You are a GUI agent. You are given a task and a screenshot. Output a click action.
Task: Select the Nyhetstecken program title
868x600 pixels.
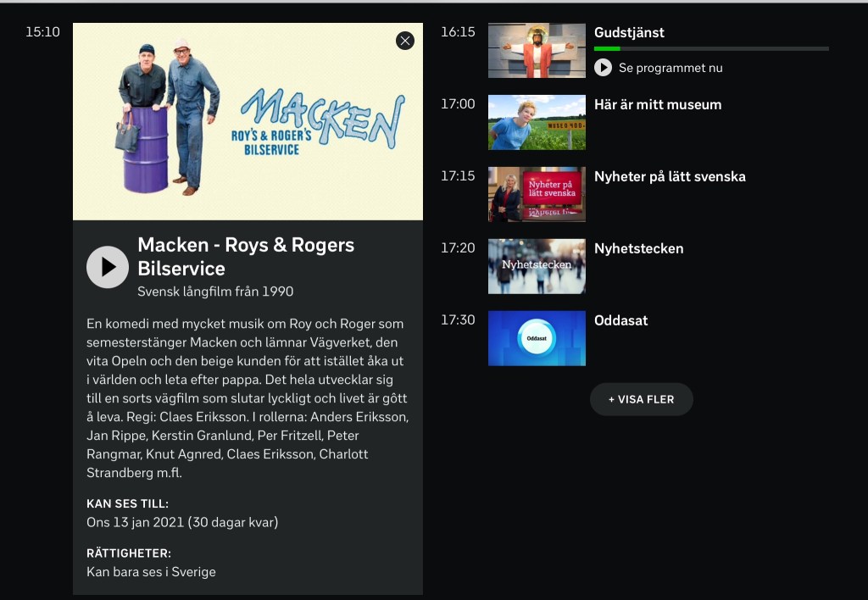[x=638, y=248]
